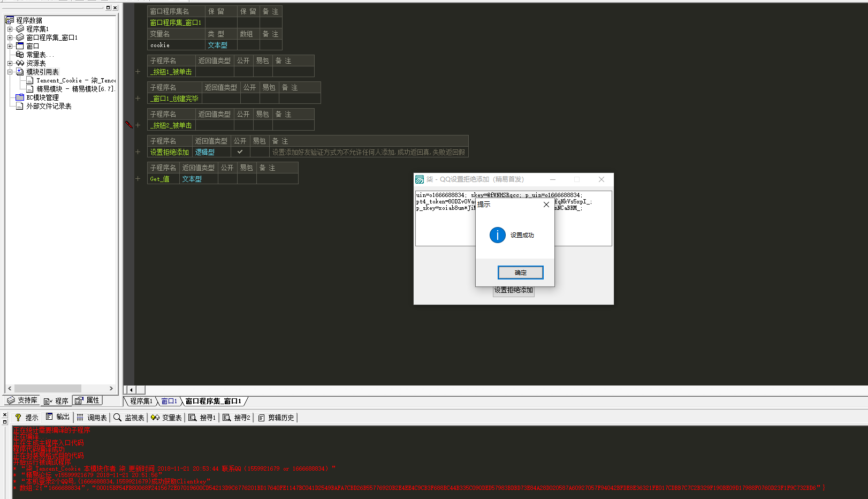Image resolution: width=868 pixels, height=499 pixels.
Task: Expand the 程序集1 tree node
Action: 10,29
